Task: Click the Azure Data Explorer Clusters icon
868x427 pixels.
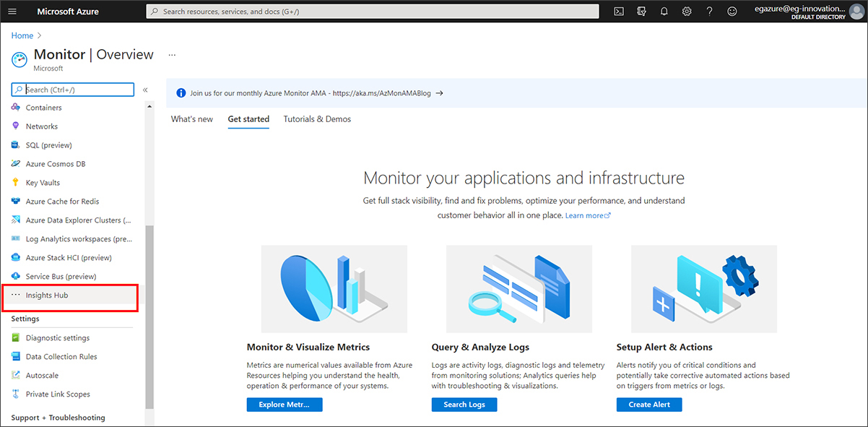Action: coord(15,220)
